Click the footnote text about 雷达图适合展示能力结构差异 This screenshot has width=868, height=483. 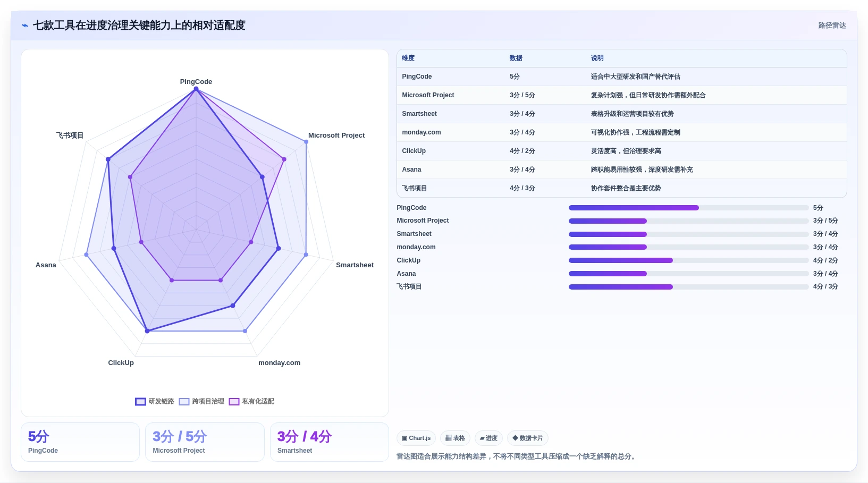[x=517, y=456]
